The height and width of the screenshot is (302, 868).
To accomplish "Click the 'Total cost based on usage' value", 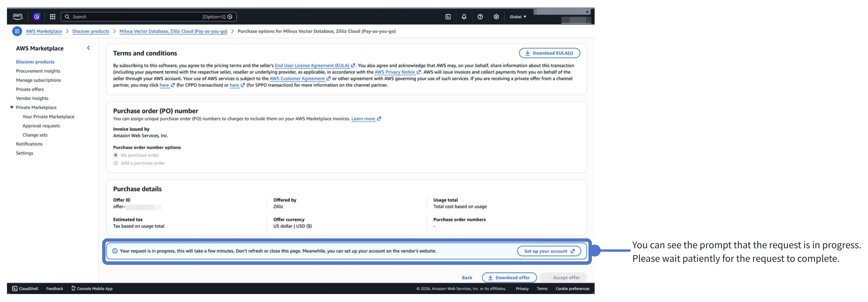I will 460,206.
